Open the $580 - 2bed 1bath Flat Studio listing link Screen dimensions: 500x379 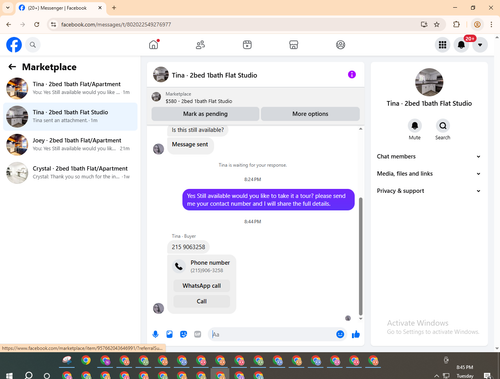pos(199,101)
